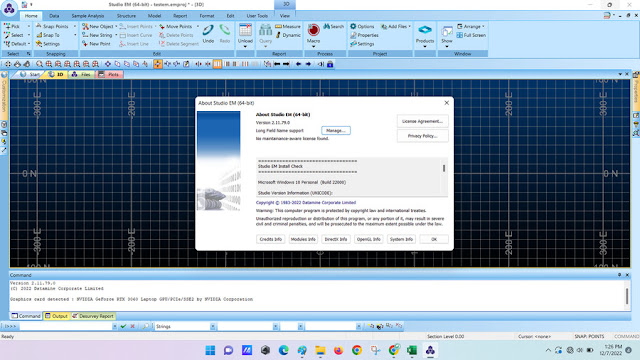Screen dimensions: 640x360
Task: Click the Manage... button in About dialog
Action: tap(336, 131)
